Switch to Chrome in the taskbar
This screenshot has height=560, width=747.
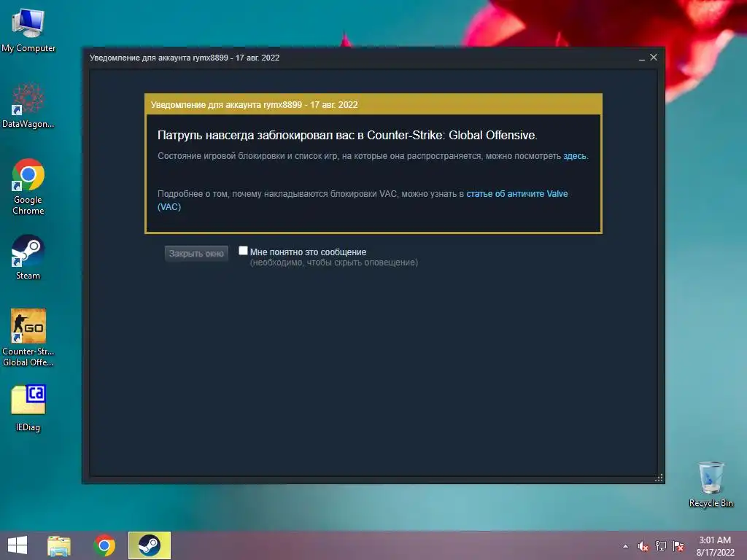(x=104, y=545)
